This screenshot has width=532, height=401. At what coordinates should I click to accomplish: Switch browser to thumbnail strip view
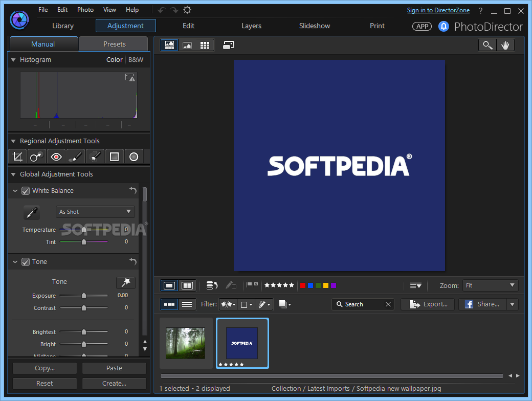(169, 304)
